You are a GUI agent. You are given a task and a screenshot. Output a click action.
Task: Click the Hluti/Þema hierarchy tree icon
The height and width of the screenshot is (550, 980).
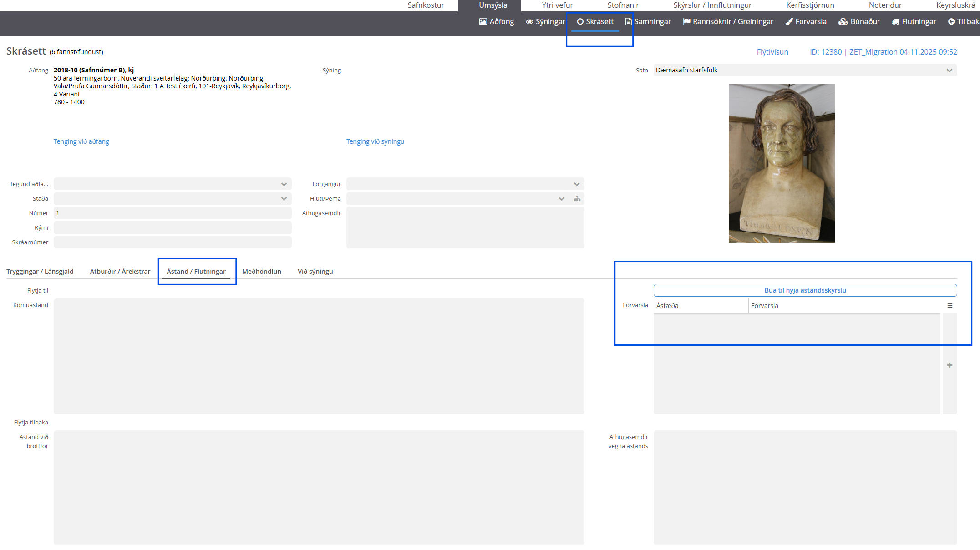[x=577, y=199]
